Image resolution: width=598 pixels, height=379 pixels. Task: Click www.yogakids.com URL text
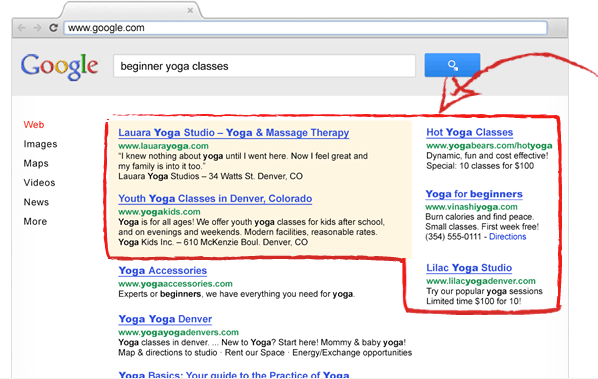point(159,212)
